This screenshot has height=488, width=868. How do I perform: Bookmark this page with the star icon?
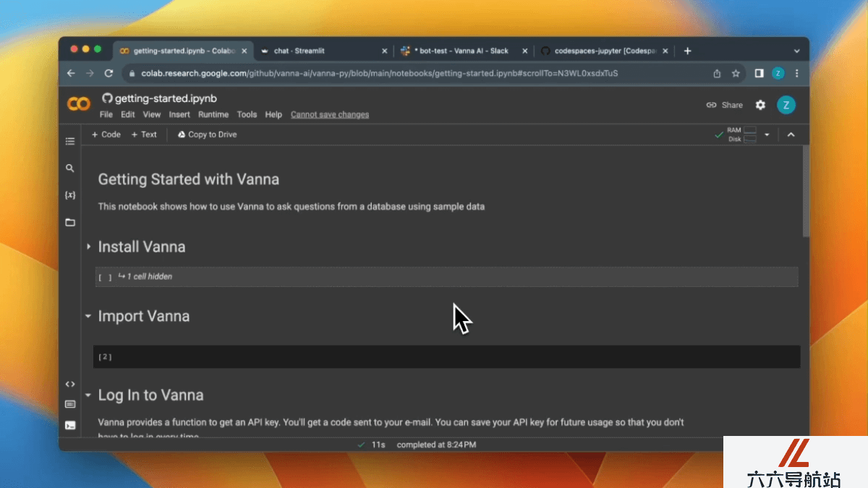pyautogui.click(x=736, y=73)
